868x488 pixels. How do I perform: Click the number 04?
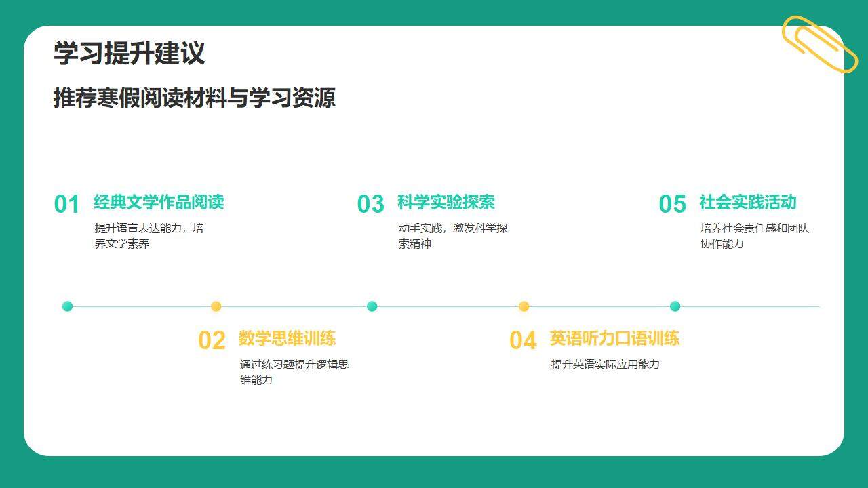coord(523,340)
